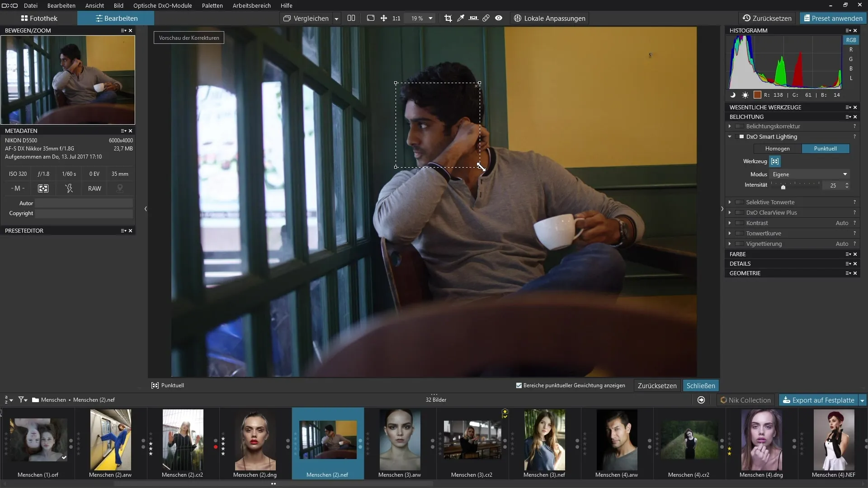Click the Autor input field

click(84, 203)
